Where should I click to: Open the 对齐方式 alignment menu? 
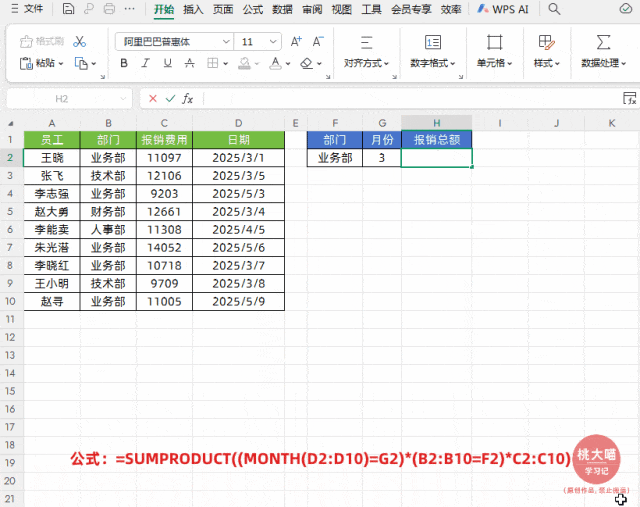[x=366, y=51]
